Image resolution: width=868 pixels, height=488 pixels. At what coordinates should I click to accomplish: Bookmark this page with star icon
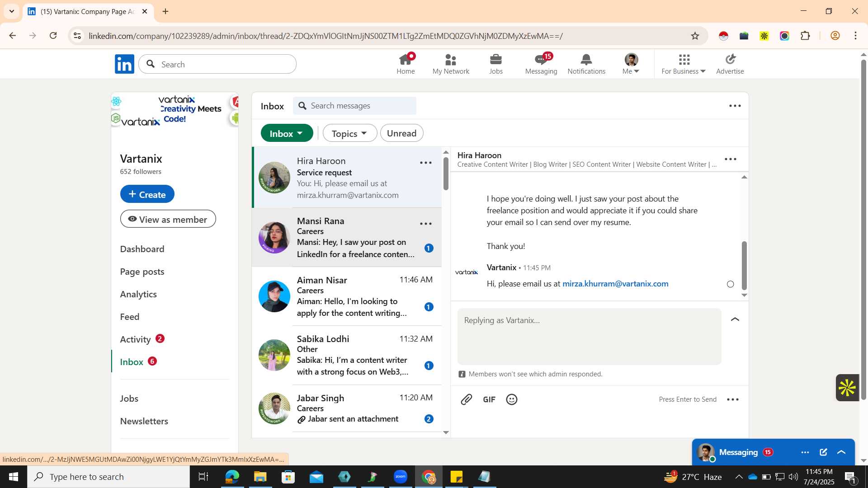point(695,36)
